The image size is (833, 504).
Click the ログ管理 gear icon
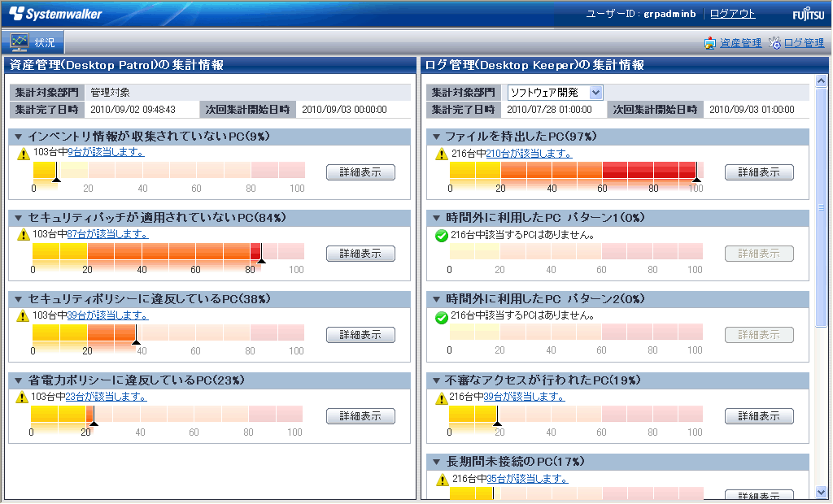tap(775, 43)
